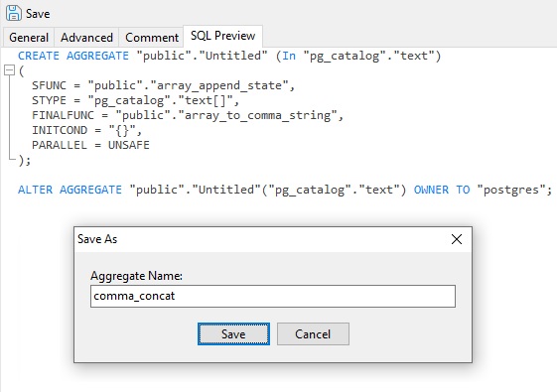Click the Save floppy disk toolbar icon
Viewport: 557px width, 392px height.
coord(14,13)
